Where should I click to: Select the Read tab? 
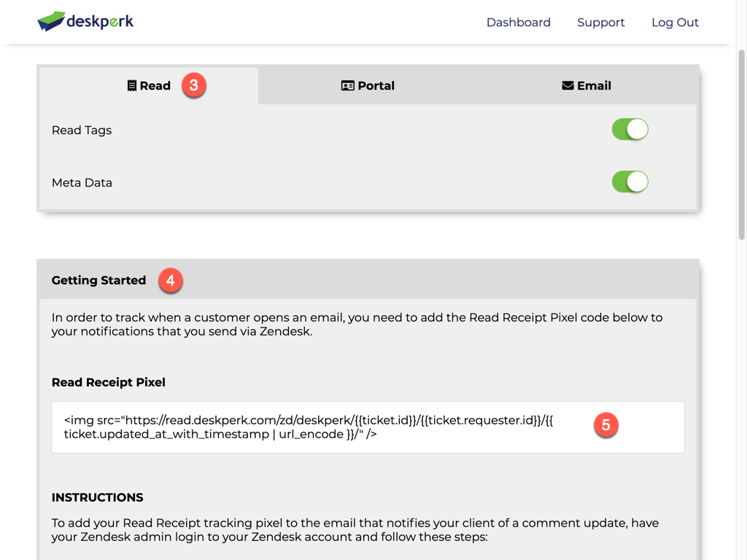pos(149,86)
